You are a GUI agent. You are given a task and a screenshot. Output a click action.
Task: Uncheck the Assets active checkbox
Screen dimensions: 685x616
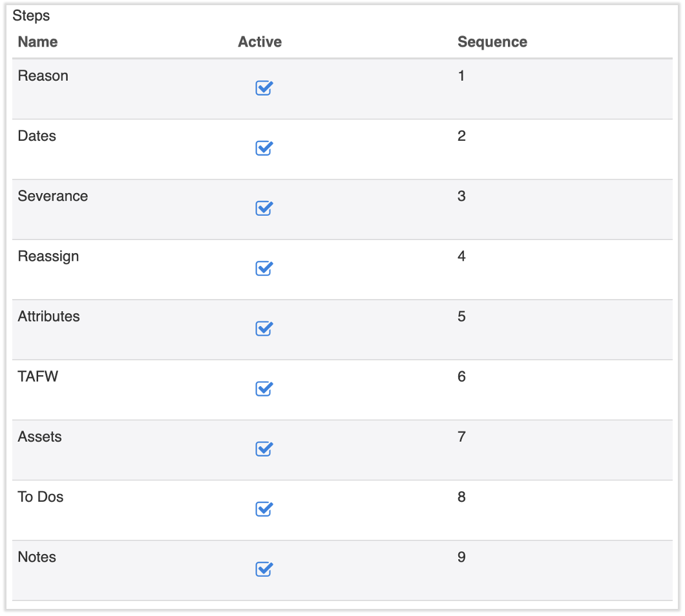click(264, 449)
